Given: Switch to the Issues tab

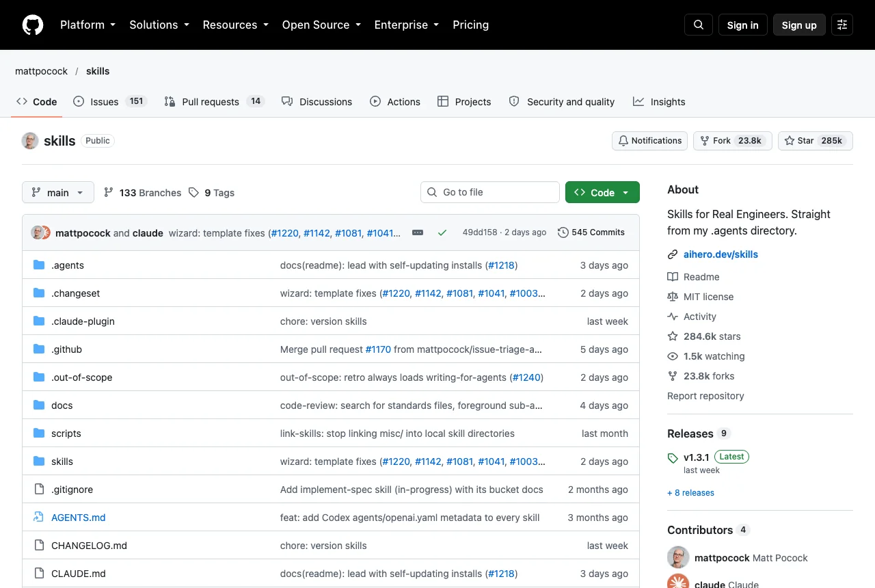Looking at the screenshot, I should click(x=109, y=101).
